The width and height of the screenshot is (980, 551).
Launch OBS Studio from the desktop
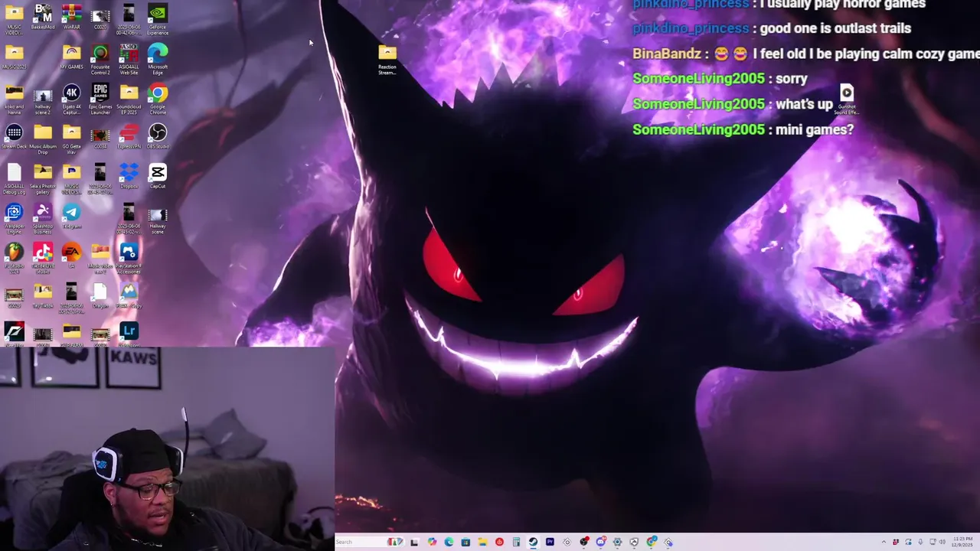pyautogui.click(x=158, y=138)
